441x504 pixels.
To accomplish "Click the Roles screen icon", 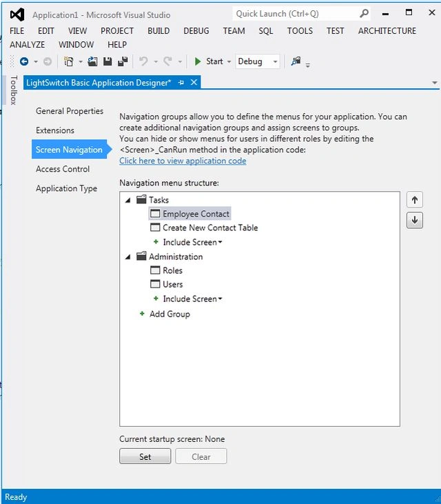I will [155, 270].
